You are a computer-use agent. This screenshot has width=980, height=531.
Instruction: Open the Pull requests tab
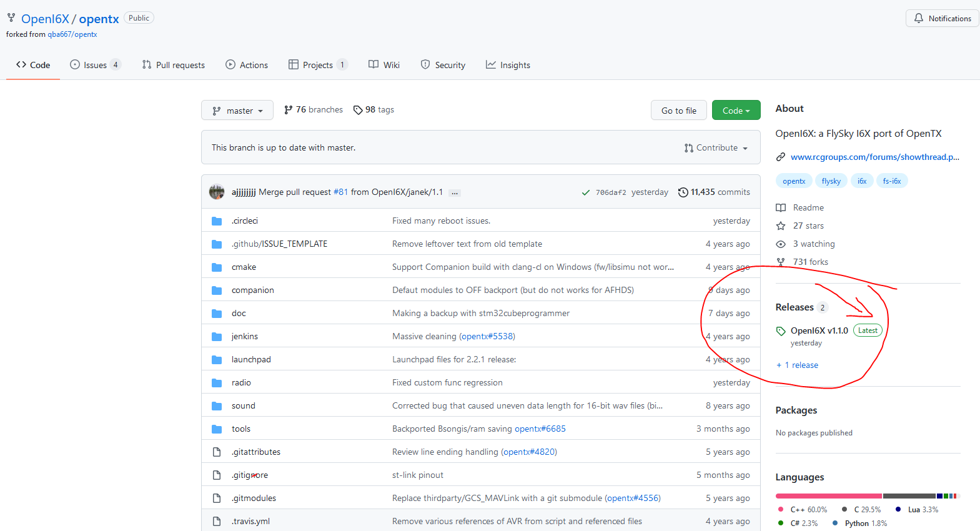[173, 65]
